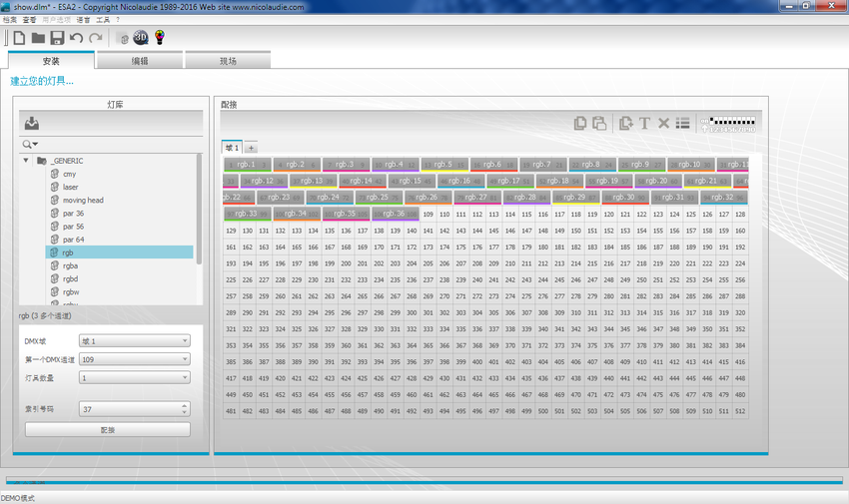Screen dimensions: 849x504
Task: Open the folder icon in toolbar
Action: pos(38,38)
